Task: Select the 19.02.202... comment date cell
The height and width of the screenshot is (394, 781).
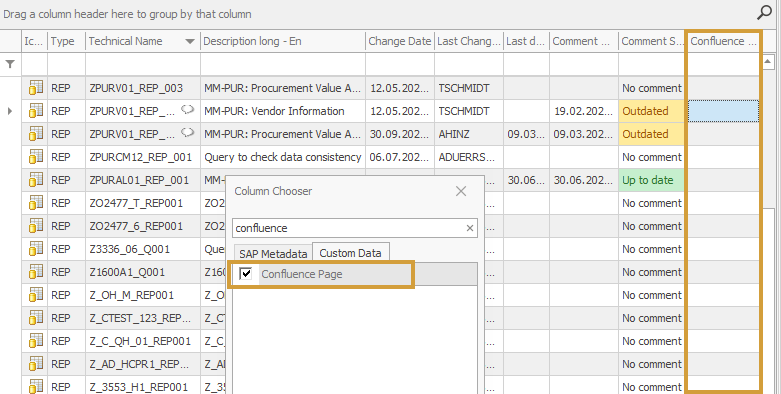Action: click(584, 111)
